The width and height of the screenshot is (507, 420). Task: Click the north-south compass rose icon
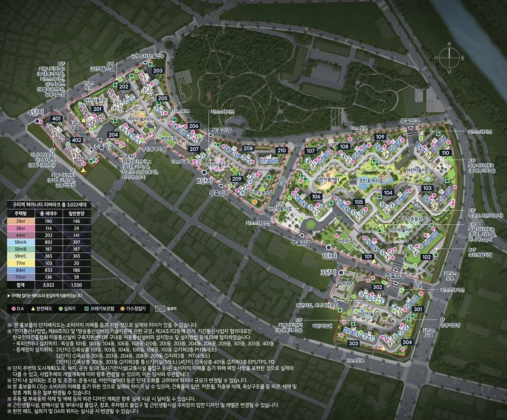[449, 57]
